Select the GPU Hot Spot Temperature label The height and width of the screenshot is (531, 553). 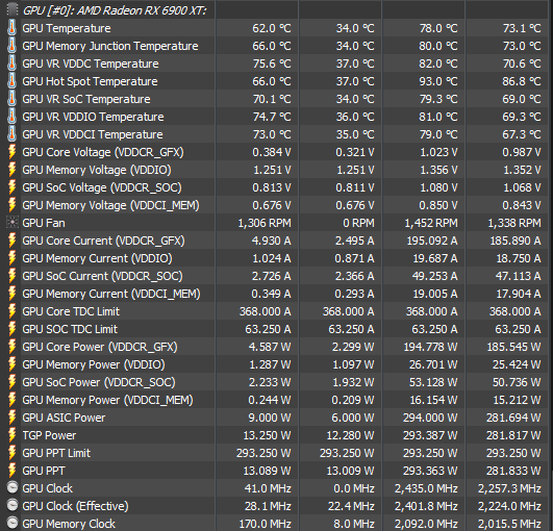(90, 81)
